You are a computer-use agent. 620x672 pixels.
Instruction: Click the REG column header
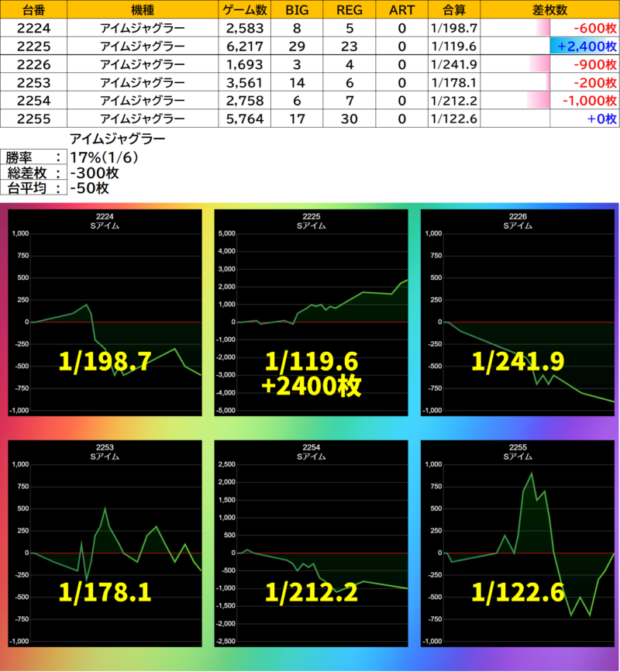click(350, 9)
